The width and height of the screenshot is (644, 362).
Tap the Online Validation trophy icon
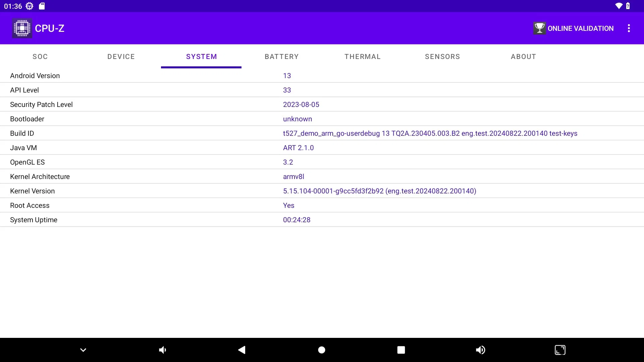click(539, 28)
